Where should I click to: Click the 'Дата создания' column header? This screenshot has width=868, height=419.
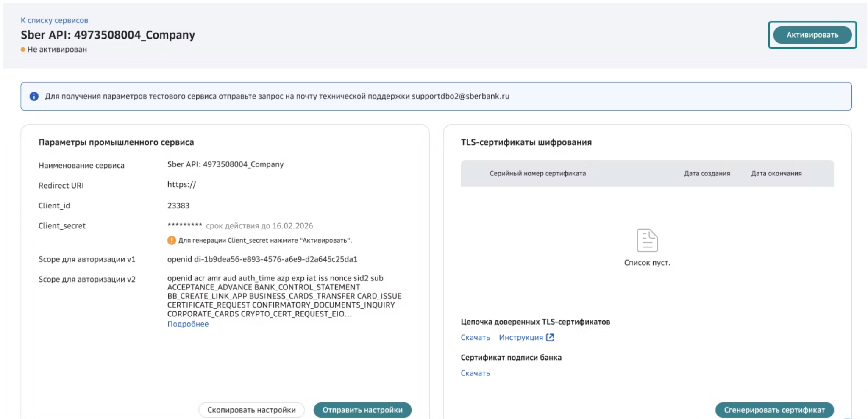click(707, 173)
